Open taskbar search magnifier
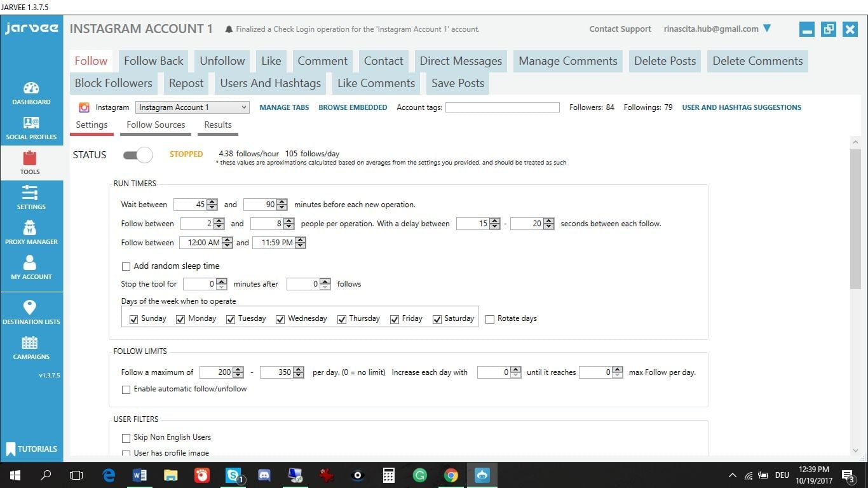This screenshot has width=868, height=488. 46,475
